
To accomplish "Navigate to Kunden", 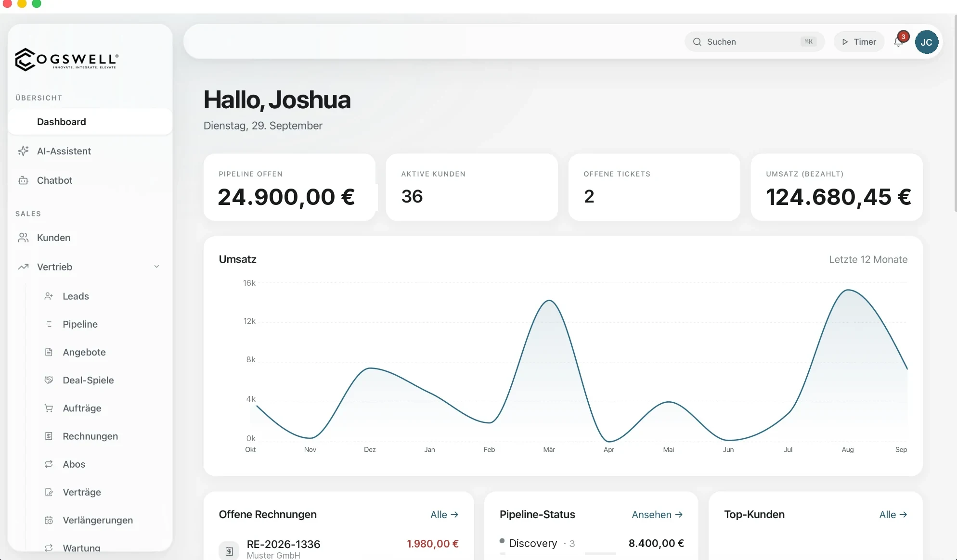I will pos(90,238).
